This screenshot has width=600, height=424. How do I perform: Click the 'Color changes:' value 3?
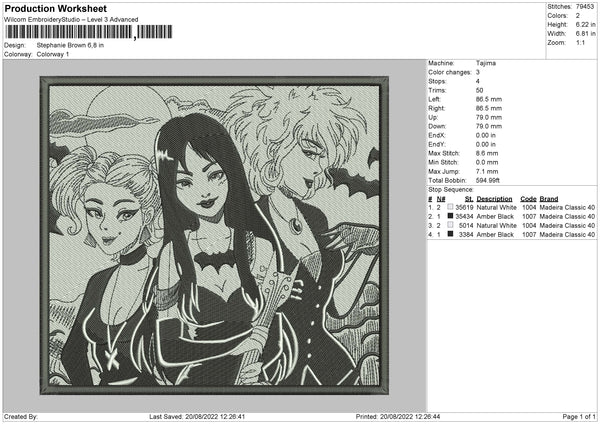coord(478,72)
